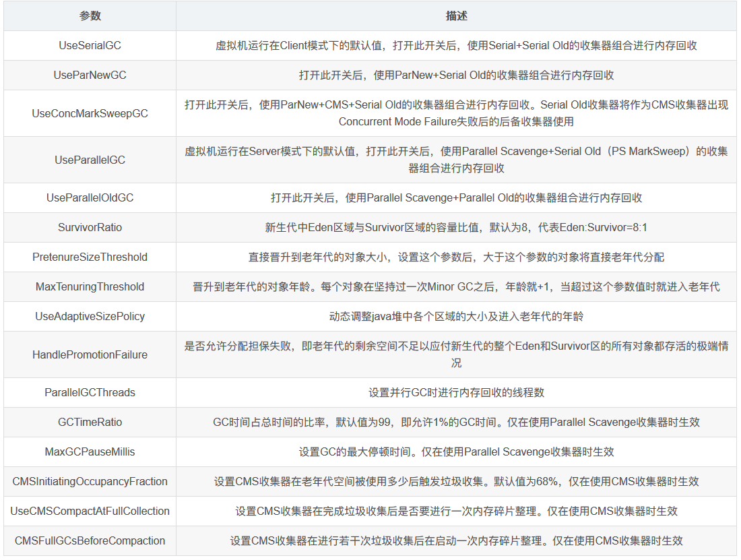Click the description 是否允许分配担保失败

456,354
